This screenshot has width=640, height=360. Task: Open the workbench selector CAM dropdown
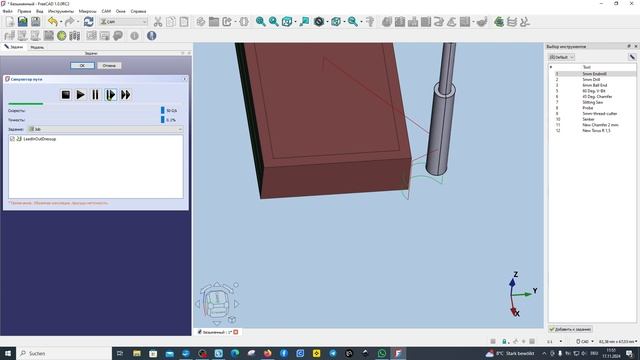tap(123, 22)
